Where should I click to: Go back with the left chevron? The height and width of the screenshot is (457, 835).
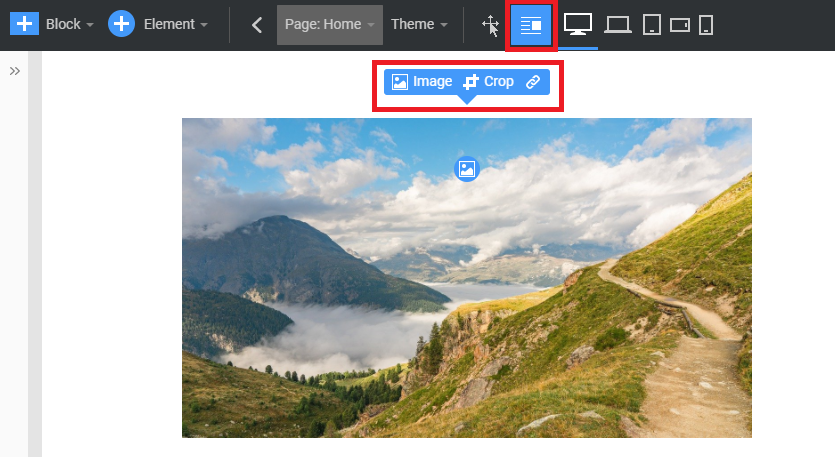click(x=257, y=25)
